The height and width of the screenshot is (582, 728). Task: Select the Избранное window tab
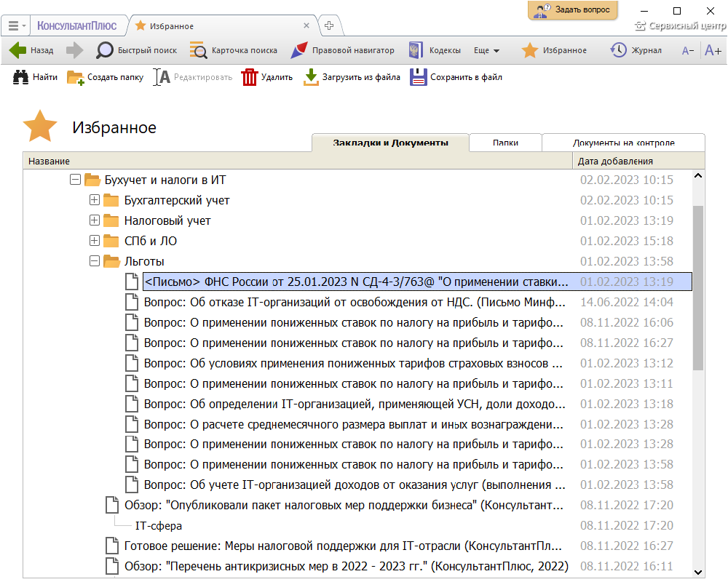[223, 25]
